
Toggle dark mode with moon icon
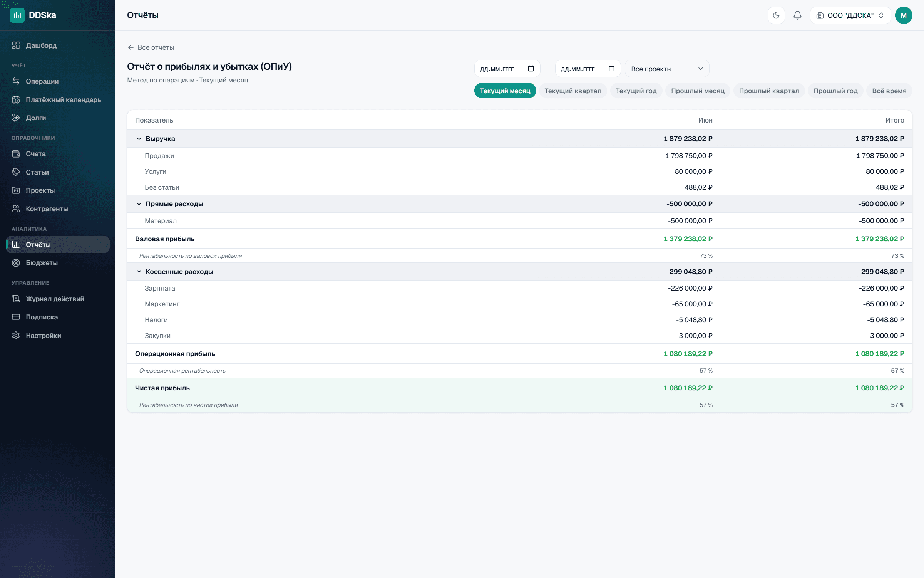click(776, 15)
